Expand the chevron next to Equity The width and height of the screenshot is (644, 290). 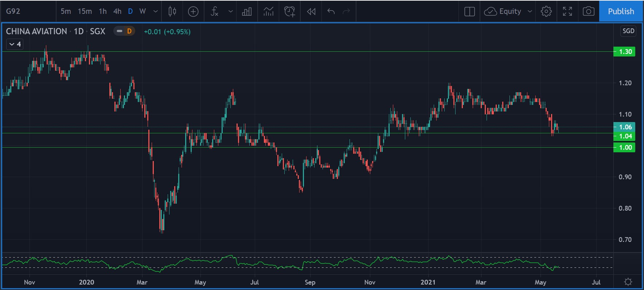tap(530, 11)
